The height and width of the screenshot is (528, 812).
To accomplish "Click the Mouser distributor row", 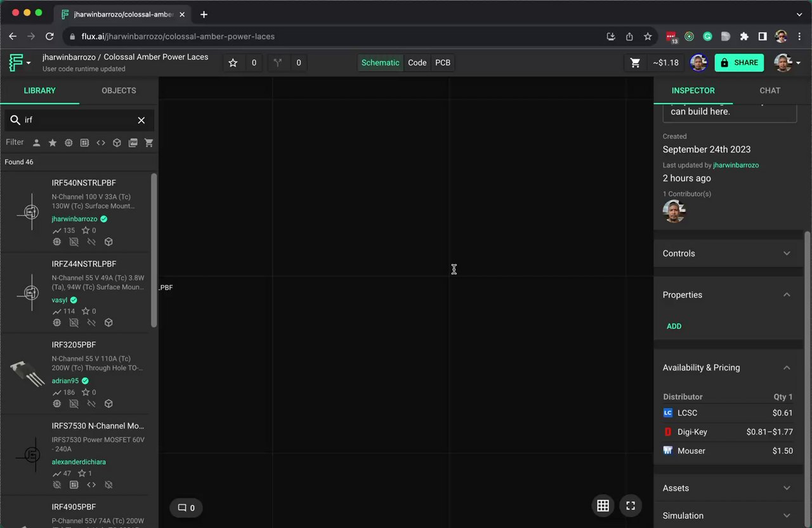I will pyautogui.click(x=728, y=451).
